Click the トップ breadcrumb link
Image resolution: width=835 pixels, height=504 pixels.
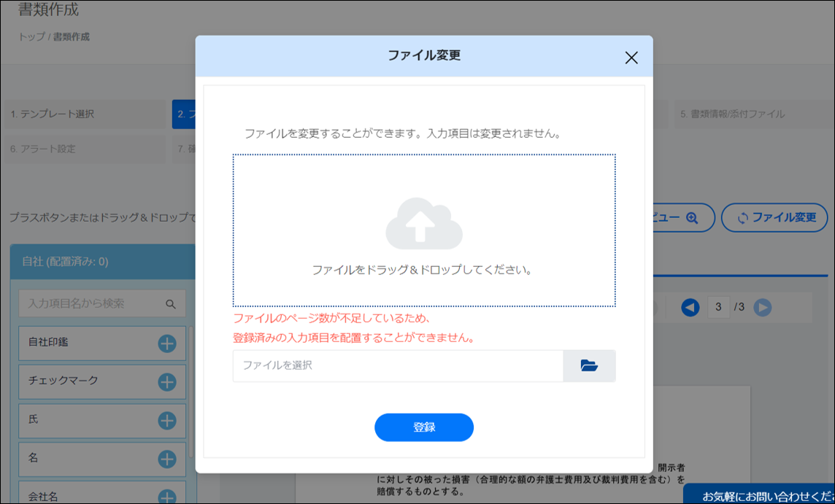(31, 37)
